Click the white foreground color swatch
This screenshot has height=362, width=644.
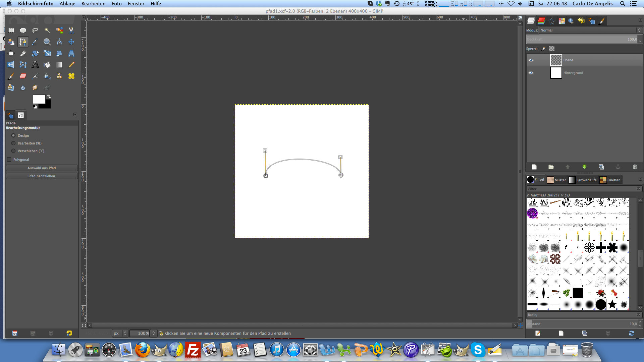tap(38, 99)
